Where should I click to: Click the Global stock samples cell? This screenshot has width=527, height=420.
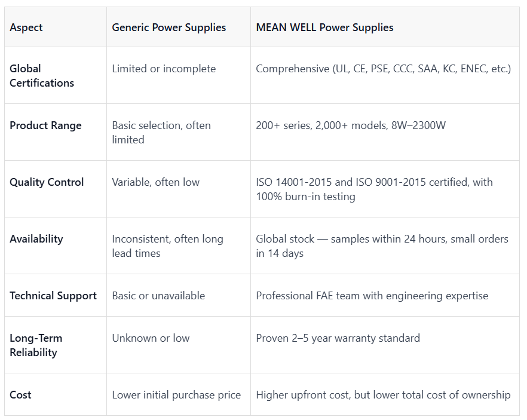pyautogui.click(x=382, y=246)
